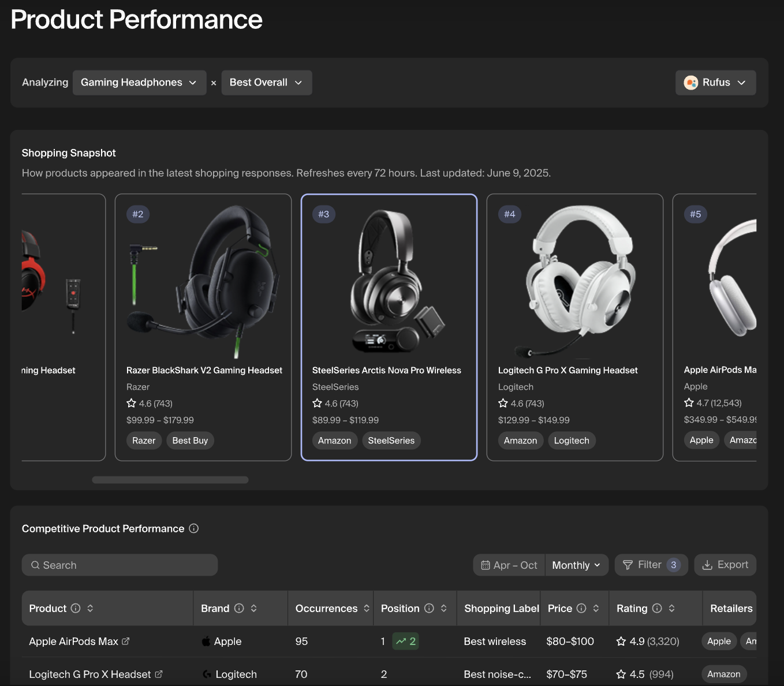784x686 pixels.
Task: Sort by Price column arrows
Action: (x=596, y=608)
